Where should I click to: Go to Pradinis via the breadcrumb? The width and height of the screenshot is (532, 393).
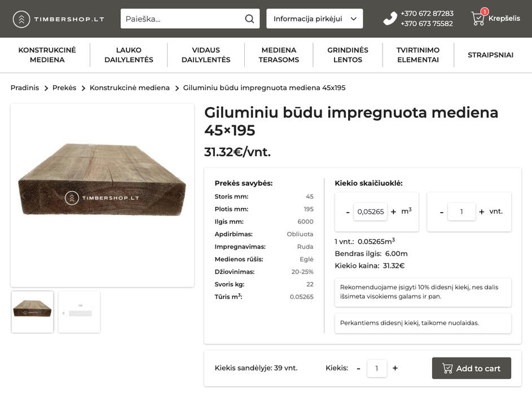pos(24,87)
